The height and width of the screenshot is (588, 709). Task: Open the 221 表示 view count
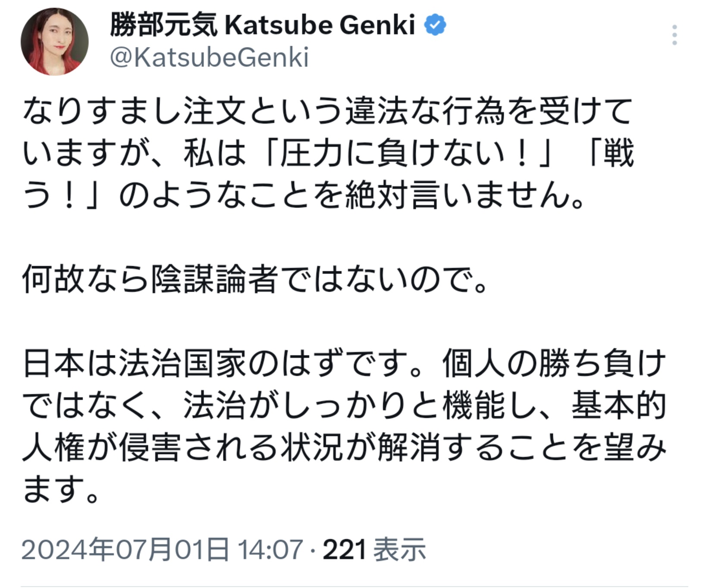pyautogui.click(x=374, y=550)
